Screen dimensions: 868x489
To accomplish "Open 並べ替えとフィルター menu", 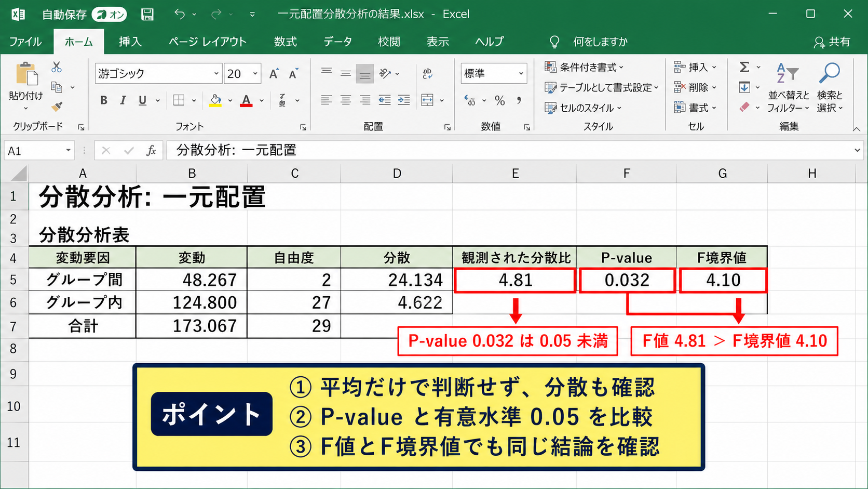I will pyautogui.click(x=788, y=87).
